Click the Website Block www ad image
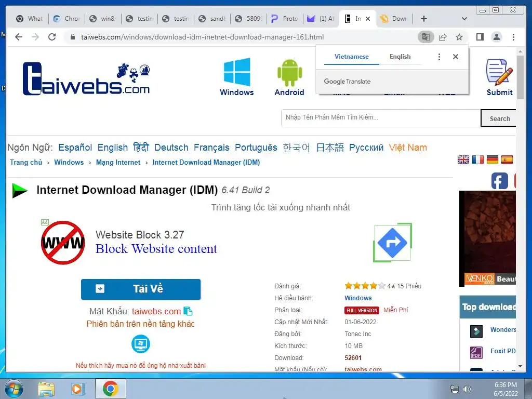 63,243
